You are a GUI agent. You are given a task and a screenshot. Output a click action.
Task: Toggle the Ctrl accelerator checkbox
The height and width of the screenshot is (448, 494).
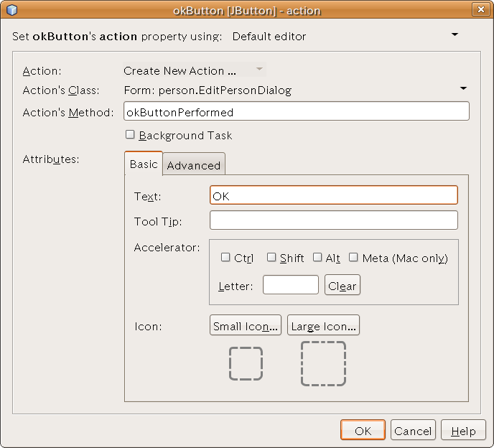pyautogui.click(x=225, y=258)
